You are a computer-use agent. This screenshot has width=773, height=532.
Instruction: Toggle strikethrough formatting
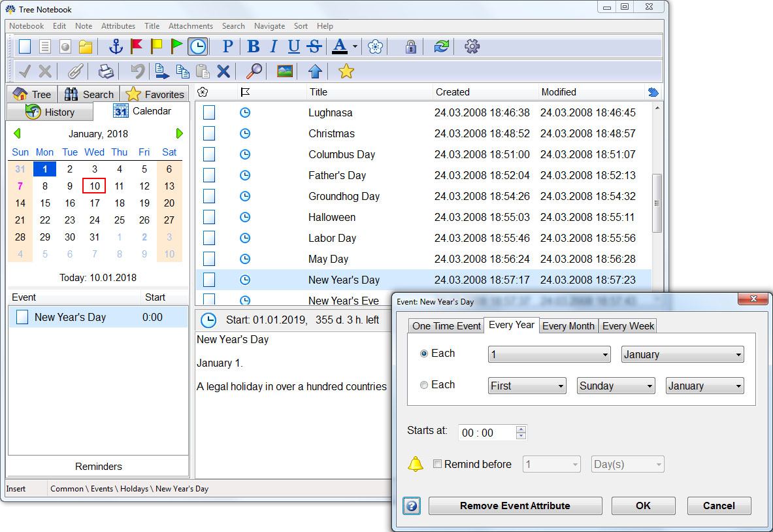[314, 46]
